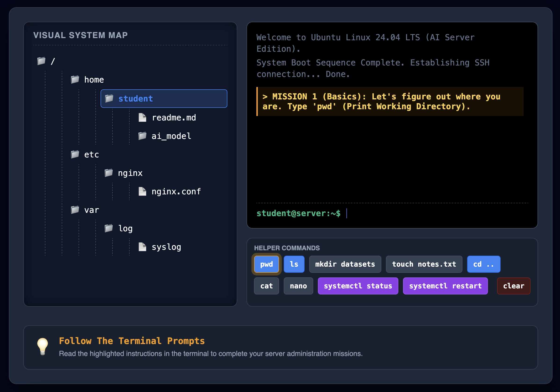560x392 pixels.
Task: Click the home folder icon
Action: (x=75, y=79)
